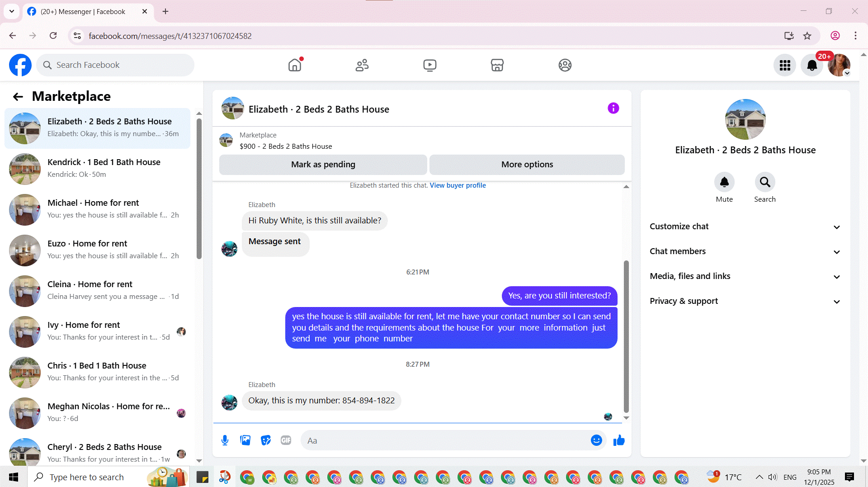Open the taskbar volume control

pyautogui.click(x=773, y=477)
